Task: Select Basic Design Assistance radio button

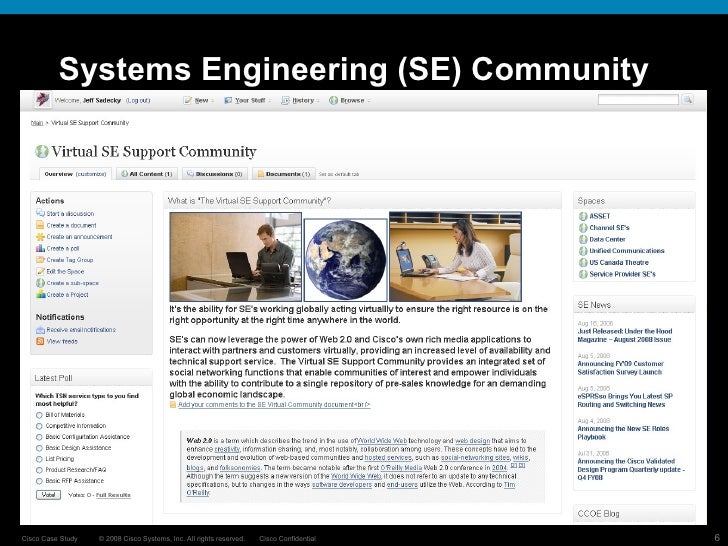Action: pyautogui.click(x=39, y=448)
